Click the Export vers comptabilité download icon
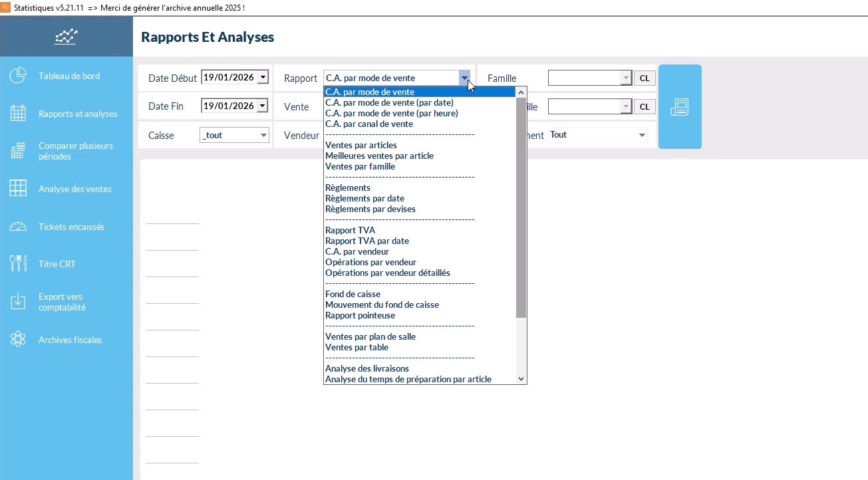Image resolution: width=868 pixels, height=480 pixels. point(18,302)
